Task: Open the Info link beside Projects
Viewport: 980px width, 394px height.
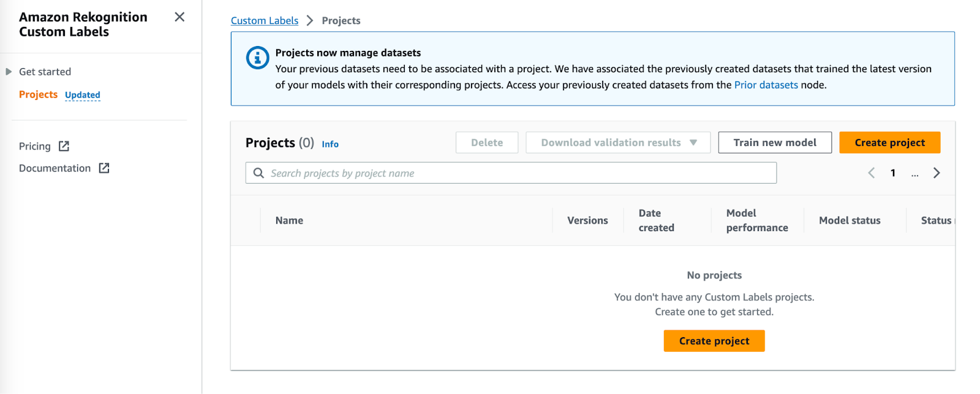Action: tap(330, 144)
